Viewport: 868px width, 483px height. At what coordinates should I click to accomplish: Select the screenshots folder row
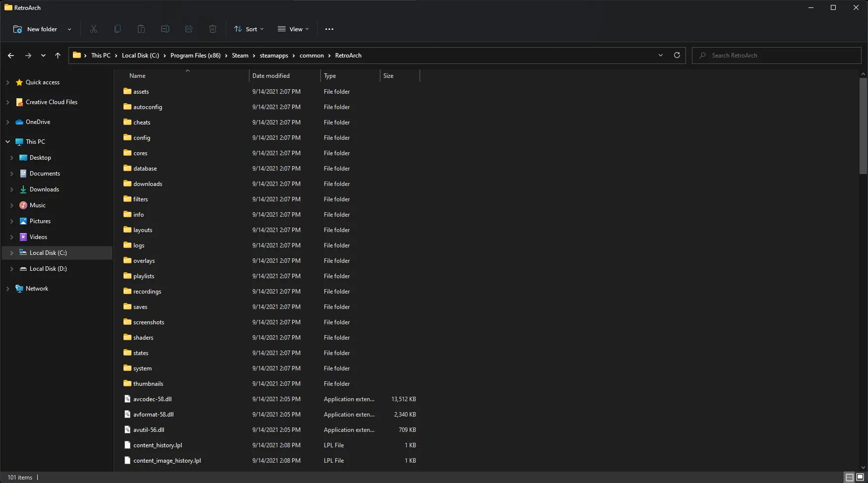click(270, 322)
